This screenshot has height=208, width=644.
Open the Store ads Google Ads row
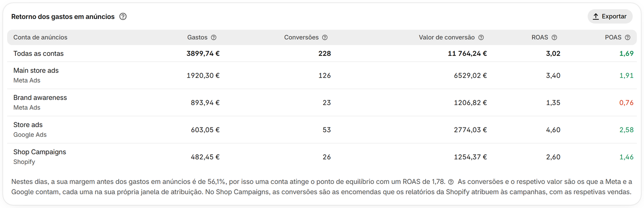[322, 130]
